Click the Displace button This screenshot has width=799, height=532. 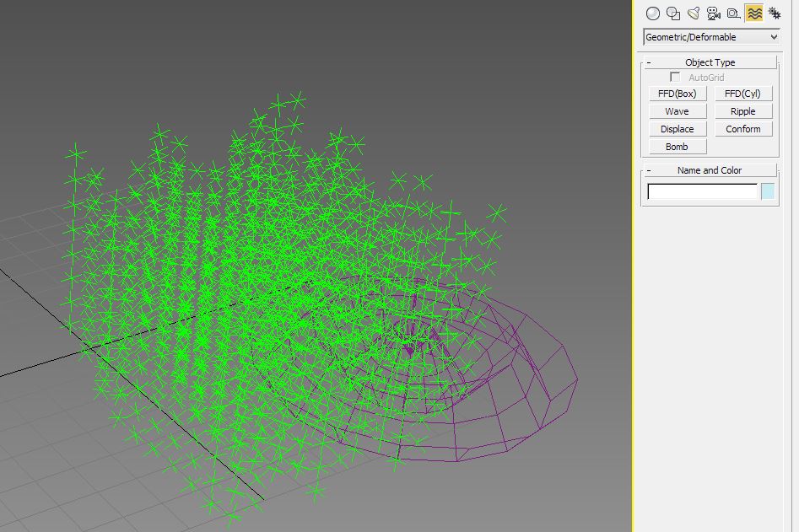tap(677, 129)
